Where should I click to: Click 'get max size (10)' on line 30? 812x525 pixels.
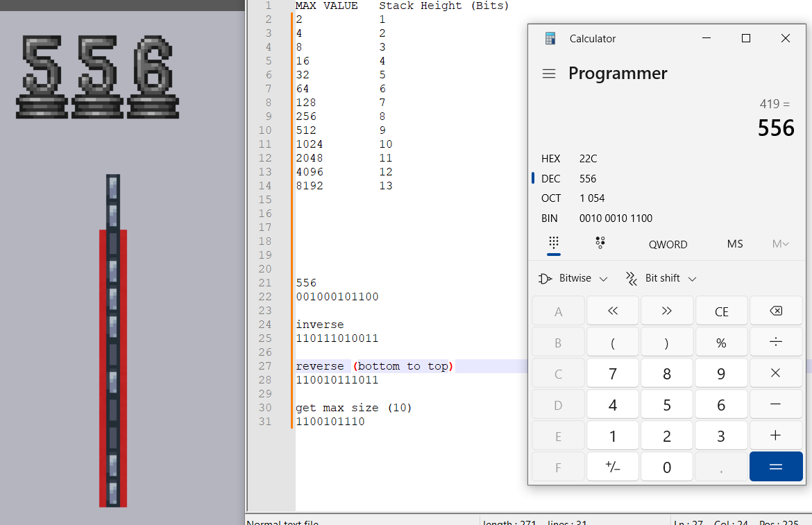point(354,408)
